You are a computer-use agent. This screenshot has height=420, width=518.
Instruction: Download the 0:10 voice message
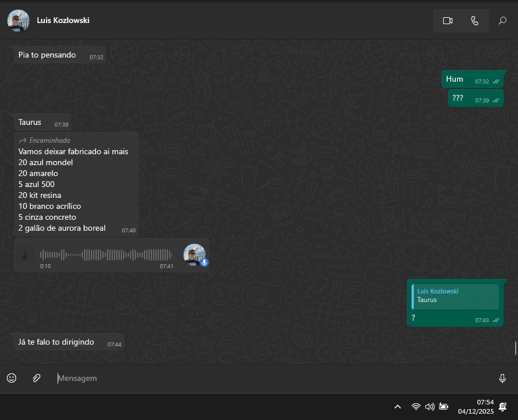(x=25, y=255)
